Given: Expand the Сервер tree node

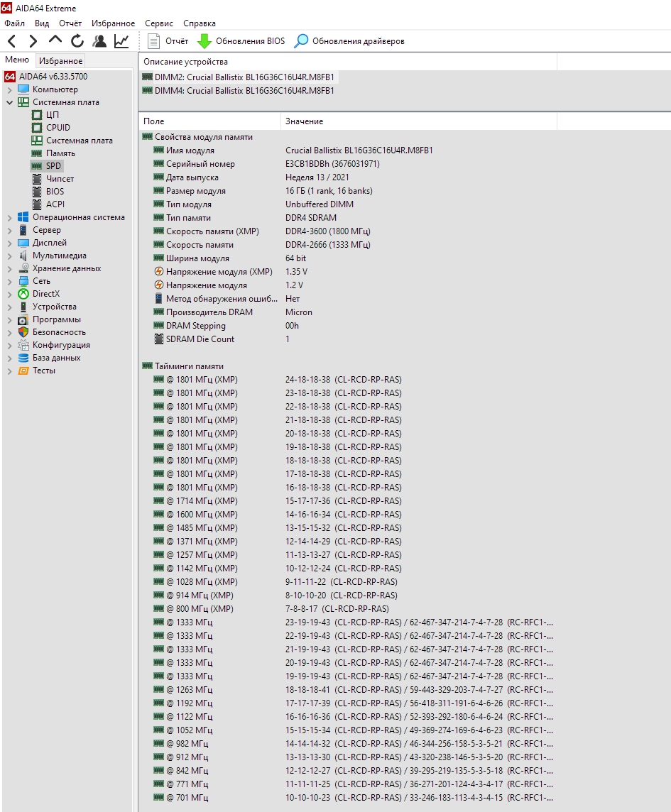Looking at the screenshot, I should pyautogui.click(x=9, y=230).
